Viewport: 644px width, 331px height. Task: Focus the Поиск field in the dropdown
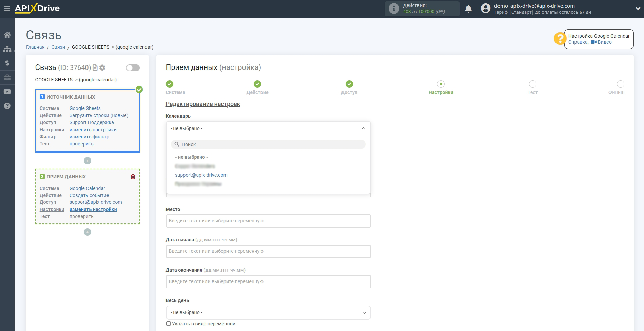268,144
